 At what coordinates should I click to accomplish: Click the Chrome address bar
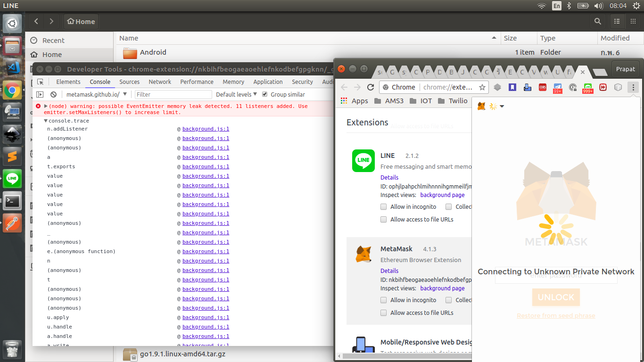tap(433, 87)
